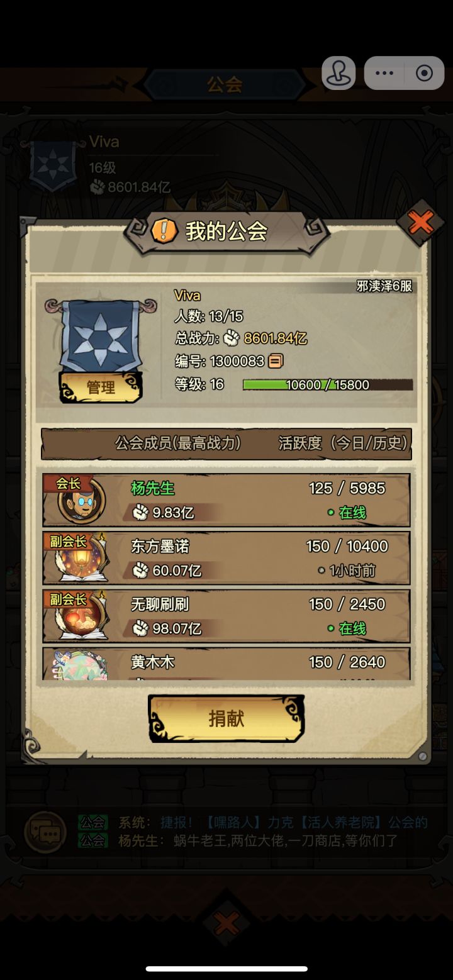The width and height of the screenshot is (453, 980).
Task: Open member row 黄木木
Action: 226,664
